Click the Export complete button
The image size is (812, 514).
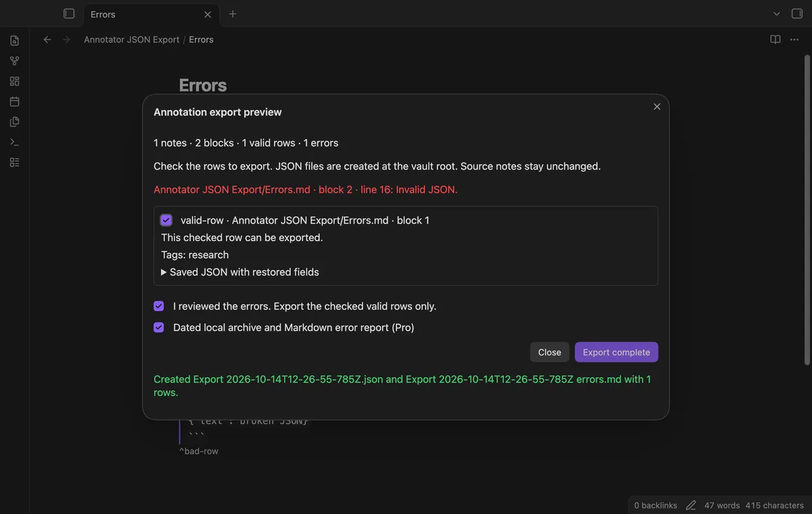click(616, 352)
